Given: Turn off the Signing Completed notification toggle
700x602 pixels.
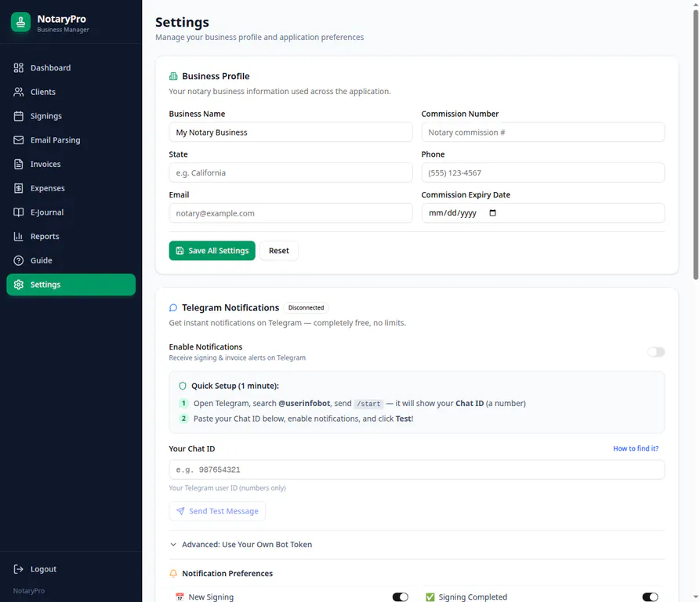Looking at the screenshot, I should coord(650,597).
